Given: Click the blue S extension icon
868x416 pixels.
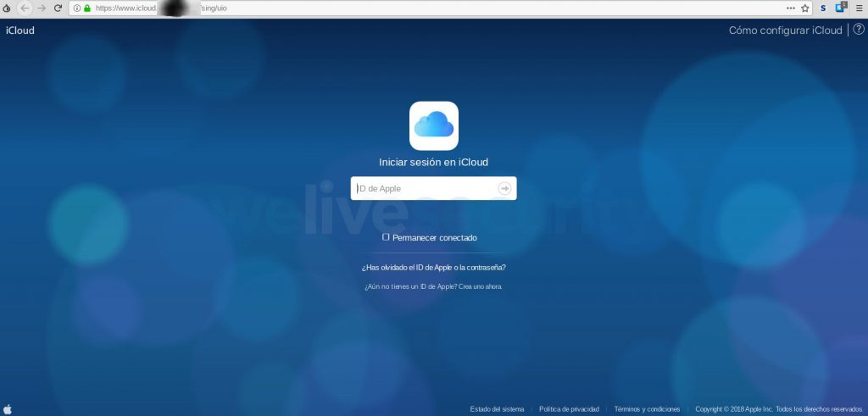Looking at the screenshot, I should (x=823, y=8).
